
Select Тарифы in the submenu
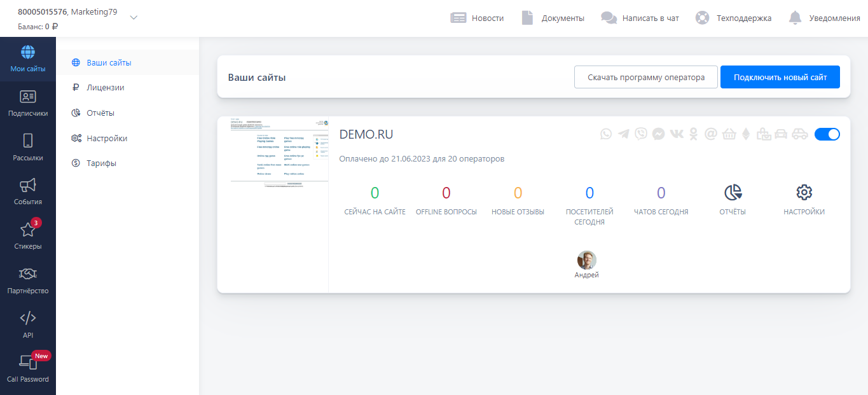click(101, 163)
